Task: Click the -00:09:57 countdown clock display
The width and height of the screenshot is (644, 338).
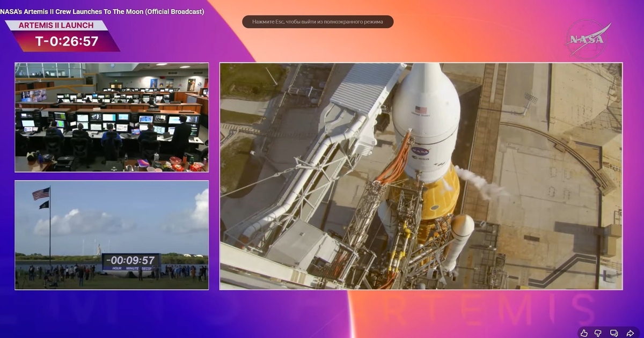Action: (x=131, y=261)
